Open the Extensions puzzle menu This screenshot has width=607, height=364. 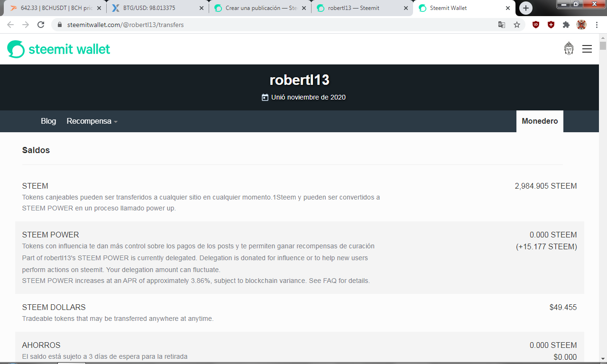pos(566,25)
